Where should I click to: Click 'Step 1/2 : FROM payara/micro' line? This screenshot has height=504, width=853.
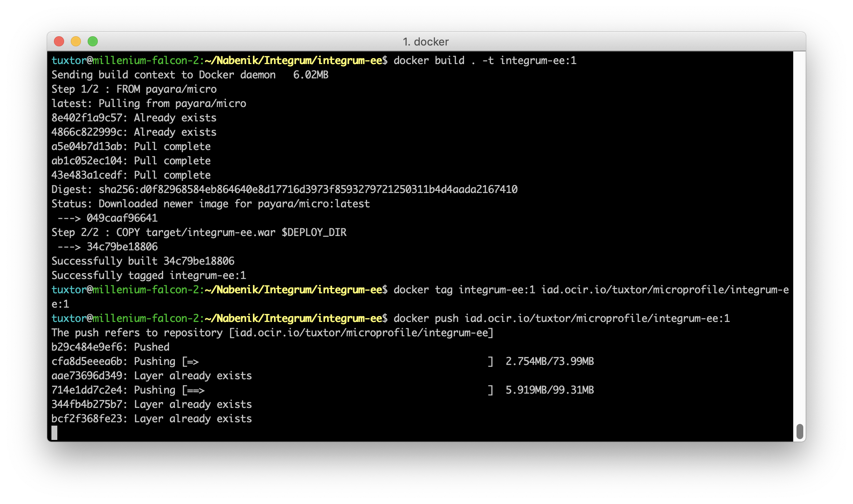[134, 89]
